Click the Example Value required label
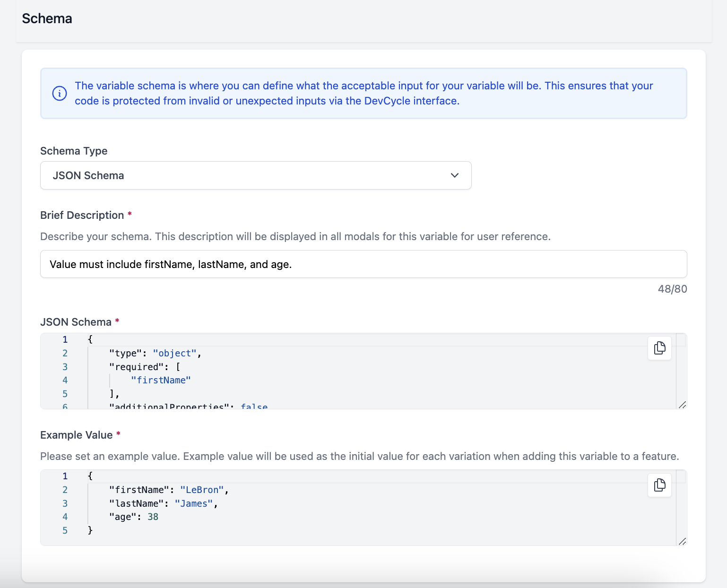Viewport: 727px width, 588px height. (x=79, y=435)
